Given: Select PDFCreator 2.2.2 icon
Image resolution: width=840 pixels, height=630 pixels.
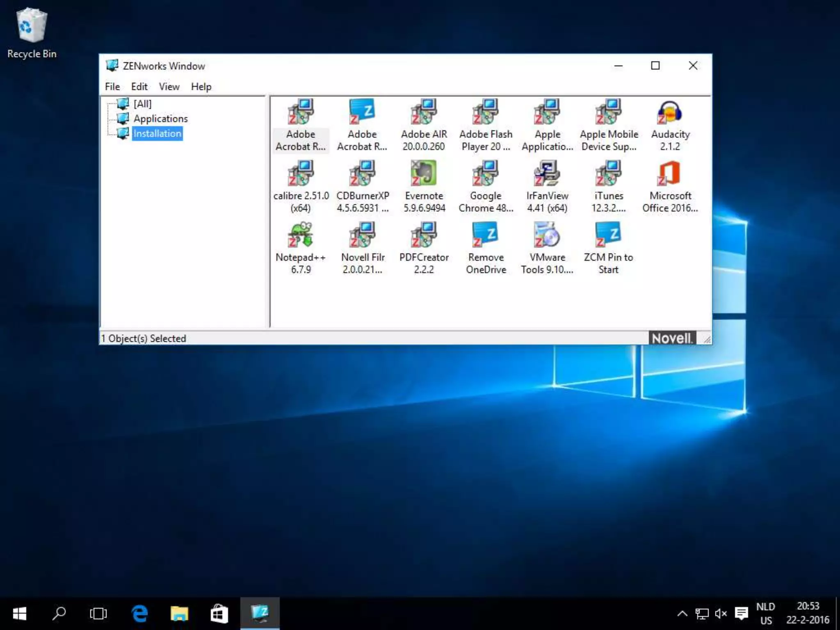Looking at the screenshot, I should coord(424,235).
